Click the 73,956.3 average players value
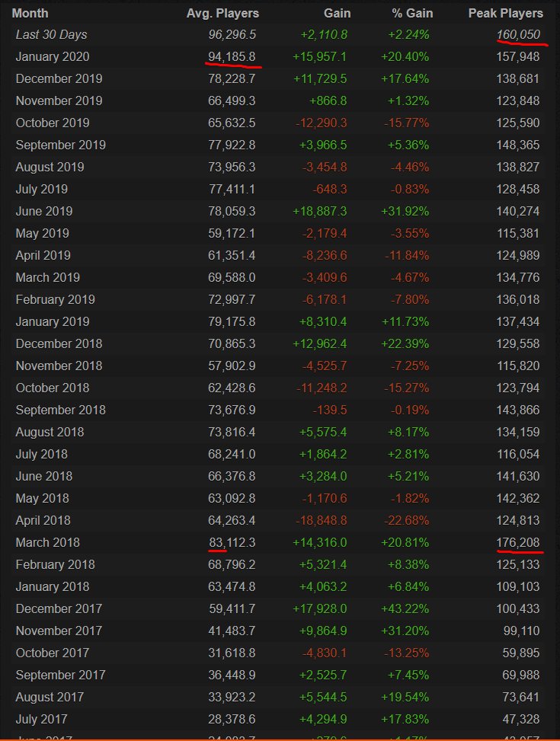This screenshot has width=560, height=741. point(232,167)
